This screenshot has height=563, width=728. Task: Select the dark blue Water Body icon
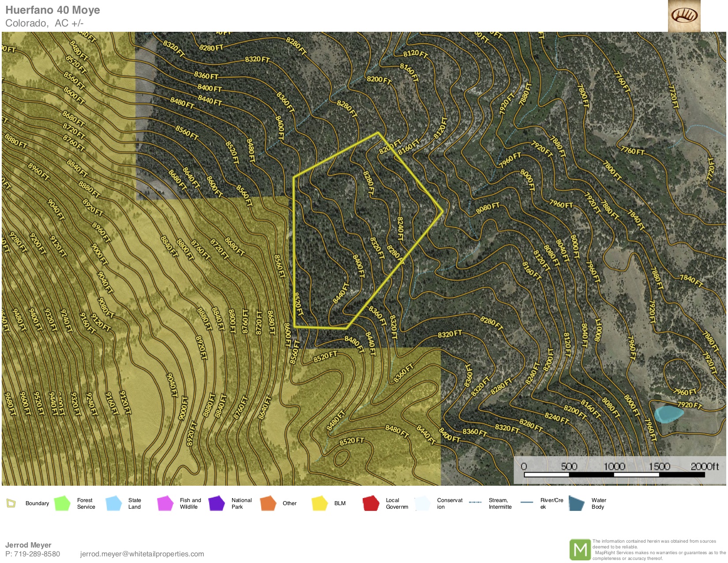tap(576, 503)
